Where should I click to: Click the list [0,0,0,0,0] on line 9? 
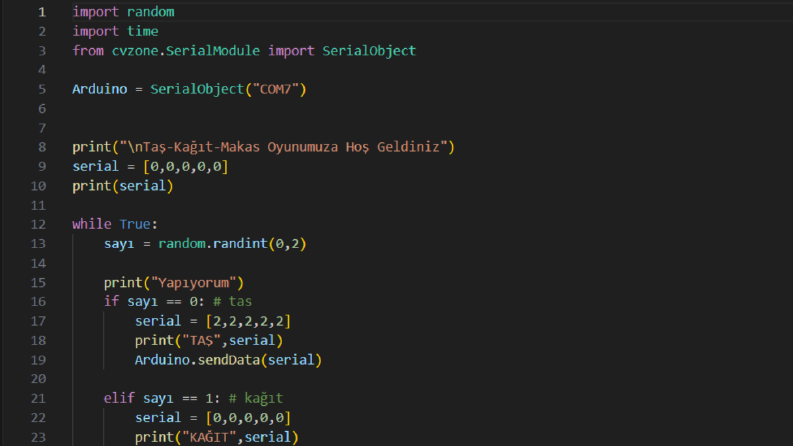186,166
